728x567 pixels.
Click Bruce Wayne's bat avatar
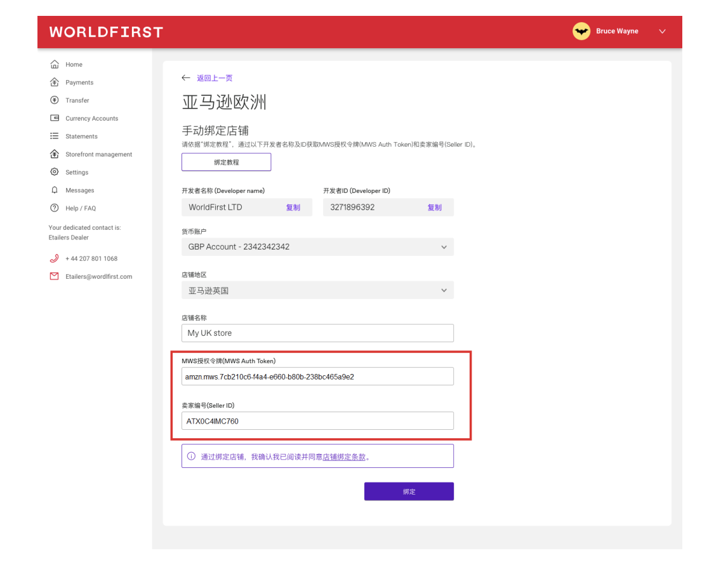[581, 31]
